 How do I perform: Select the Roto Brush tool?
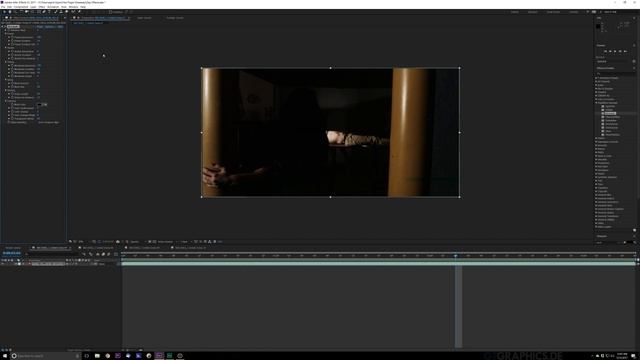[x=73, y=12]
